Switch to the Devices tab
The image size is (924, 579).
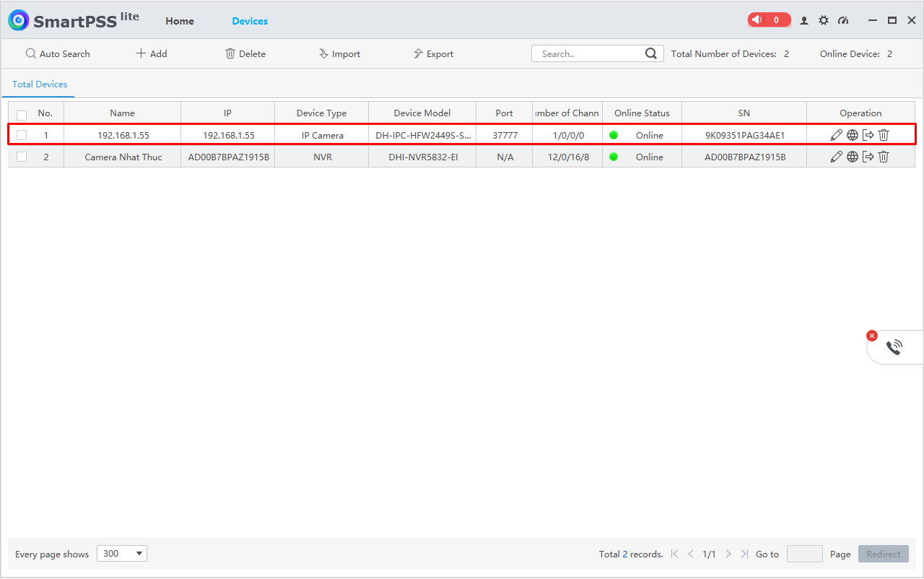250,21
